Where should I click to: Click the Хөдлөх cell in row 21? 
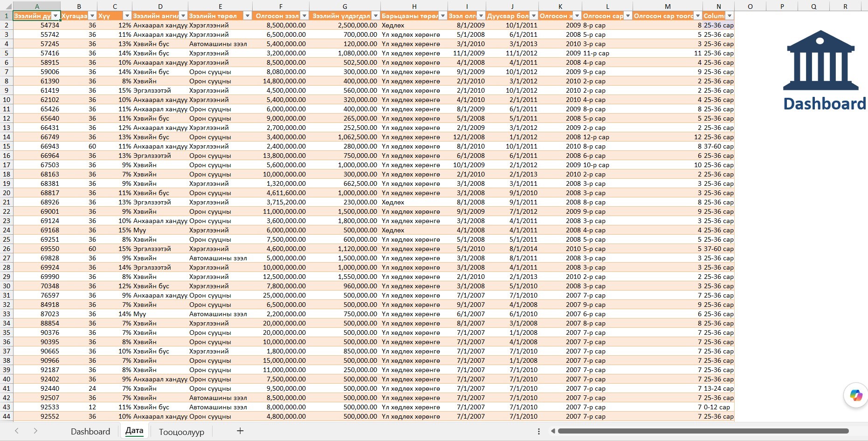[x=414, y=202]
